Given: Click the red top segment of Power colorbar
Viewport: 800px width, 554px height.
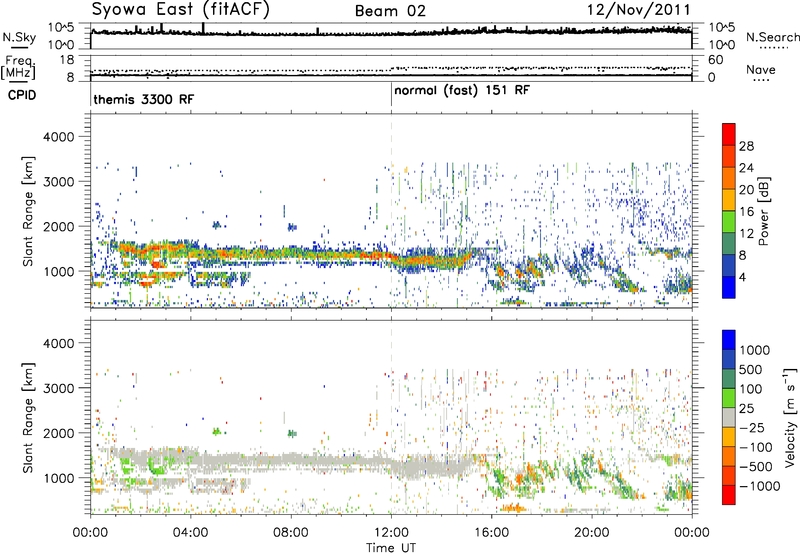Looking at the screenshot, I should [729, 134].
